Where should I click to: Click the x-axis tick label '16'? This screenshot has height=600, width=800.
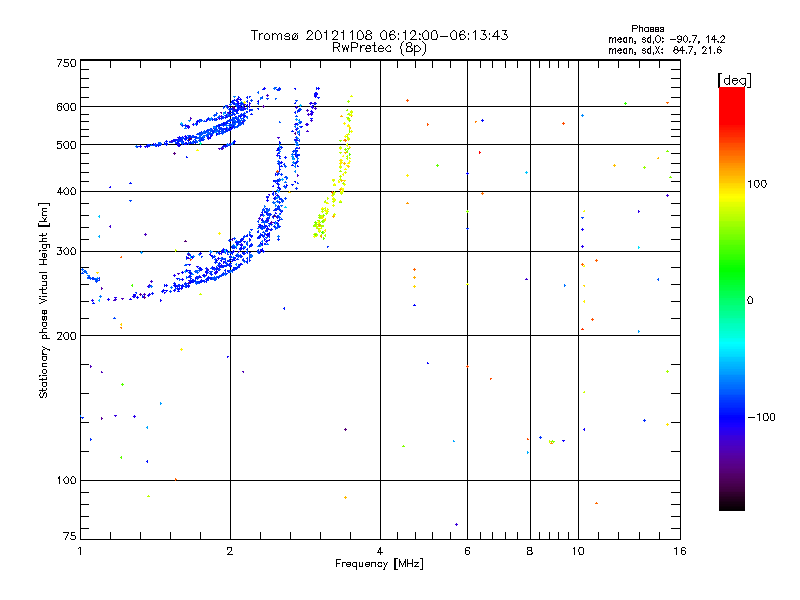coord(680,551)
